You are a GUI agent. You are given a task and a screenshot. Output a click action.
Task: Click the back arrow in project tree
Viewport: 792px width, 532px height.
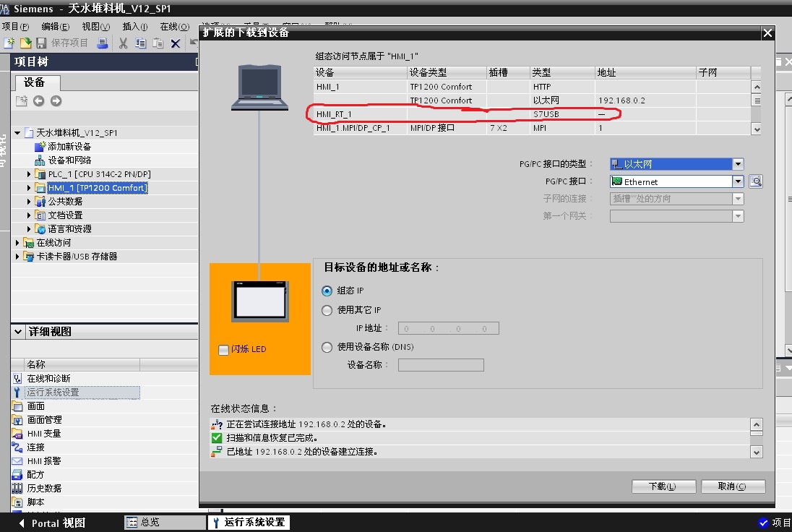[x=38, y=101]
